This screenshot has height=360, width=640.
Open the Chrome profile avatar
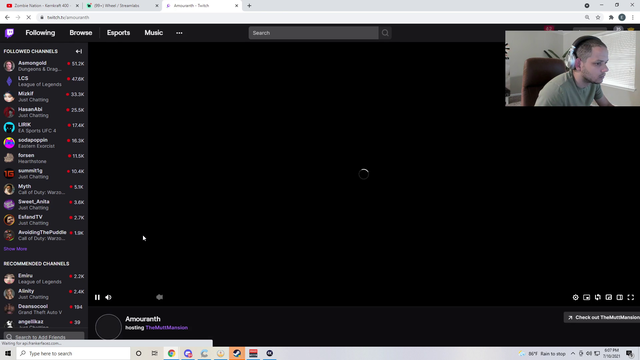[622, 18]
